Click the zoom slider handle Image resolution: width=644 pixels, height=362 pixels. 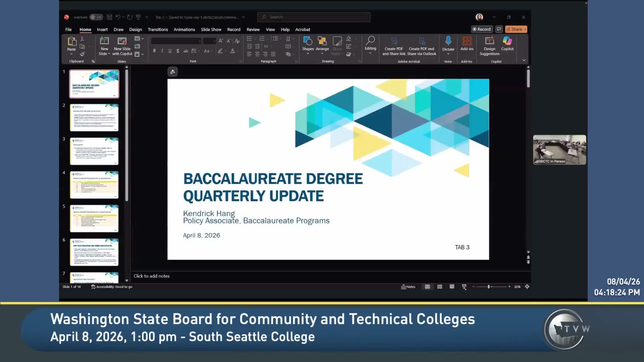click(x=489, y=287)
